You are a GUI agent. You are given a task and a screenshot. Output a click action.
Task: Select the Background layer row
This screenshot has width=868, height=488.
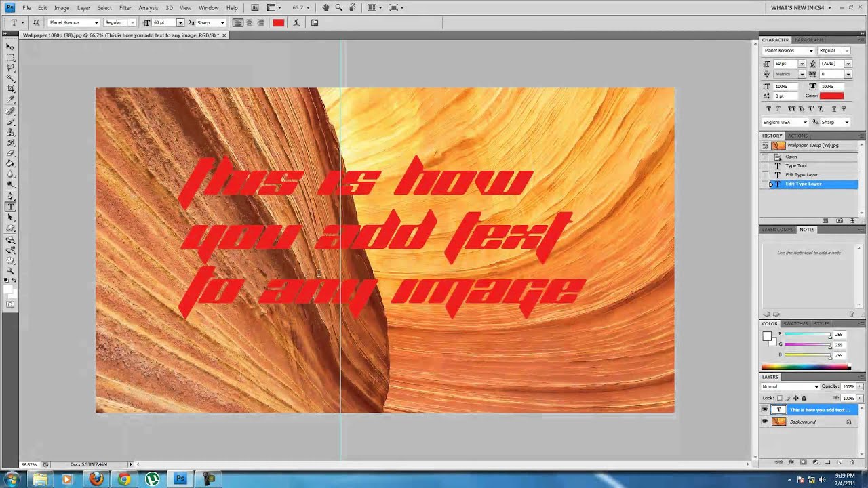click(810, 422)
